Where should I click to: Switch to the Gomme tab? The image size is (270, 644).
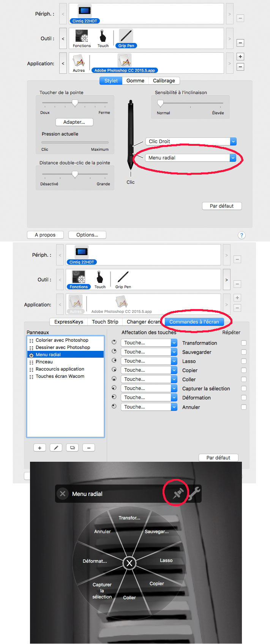[x=135, y=80]
